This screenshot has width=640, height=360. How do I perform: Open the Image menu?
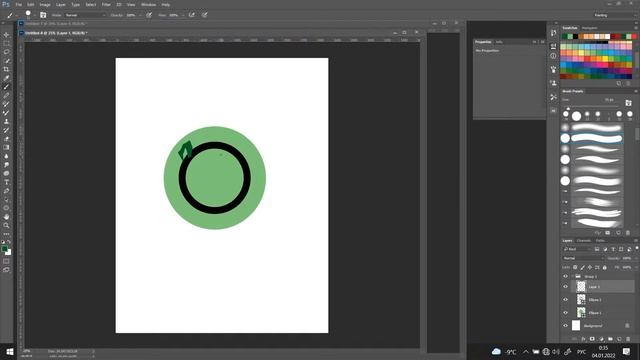(45, 4)
